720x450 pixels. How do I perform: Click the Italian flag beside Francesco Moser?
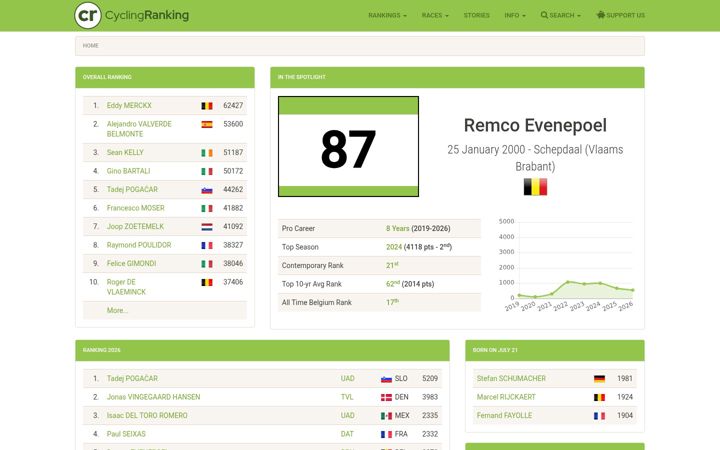(x=207, y=208)
